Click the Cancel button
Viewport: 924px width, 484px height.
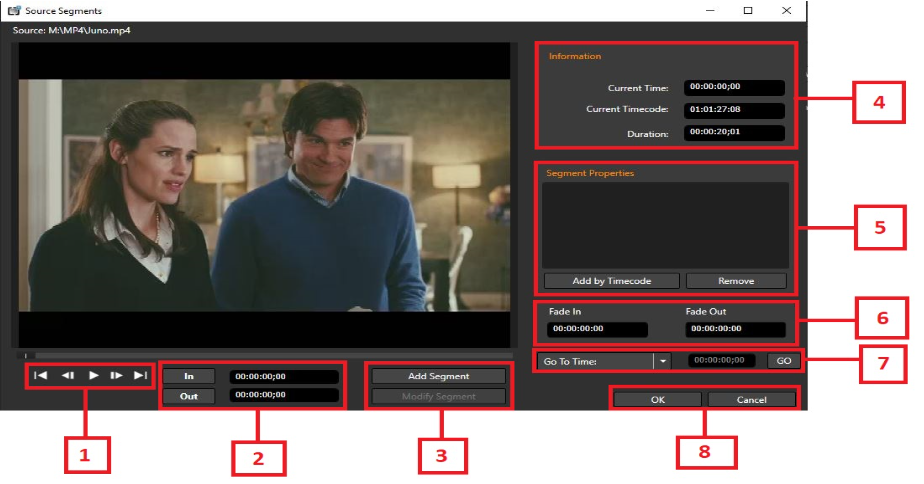pyautogui.click(x=751, y=400)
